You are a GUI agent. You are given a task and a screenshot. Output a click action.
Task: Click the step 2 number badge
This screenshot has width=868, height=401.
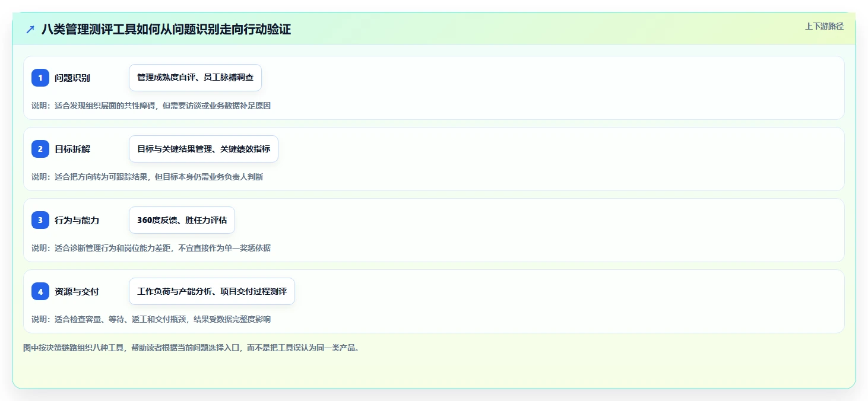[x=40, y=149]
